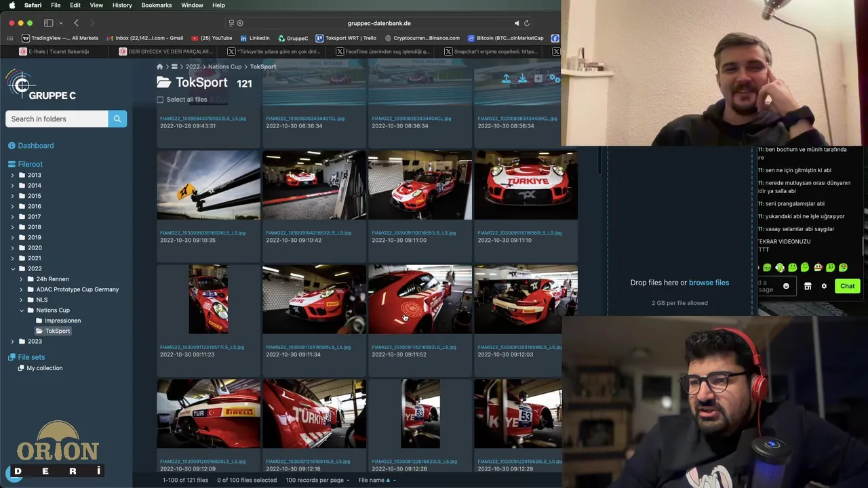Click the download files icon

523,79
